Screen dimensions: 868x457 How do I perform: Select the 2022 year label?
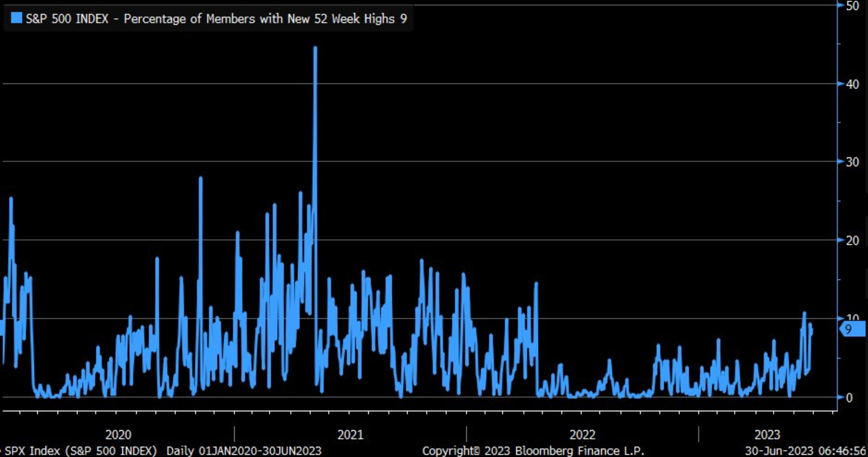pyautogui.click(x=582, y=435)
